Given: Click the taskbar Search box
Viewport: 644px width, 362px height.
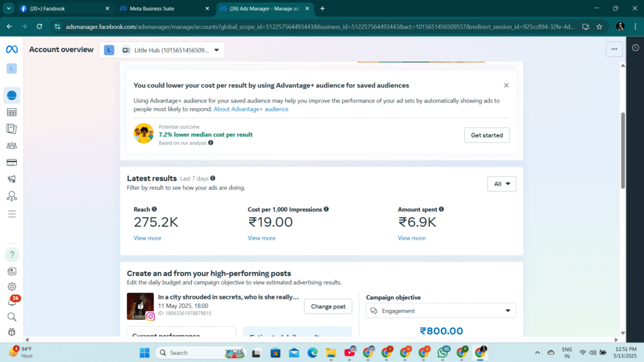Looking at the screenshot, I should (201, 353).
